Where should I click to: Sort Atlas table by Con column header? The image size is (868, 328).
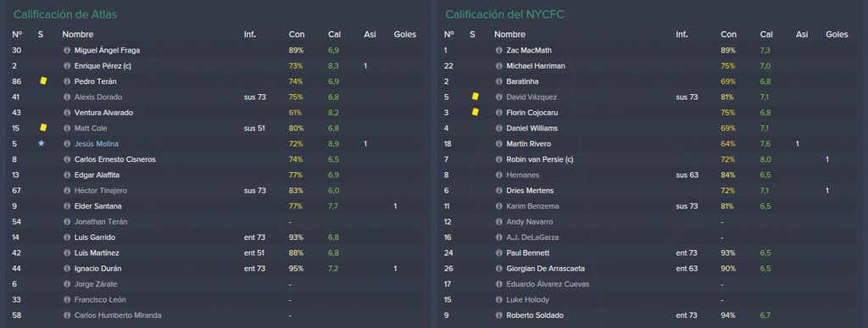click(x=296, y=34)
